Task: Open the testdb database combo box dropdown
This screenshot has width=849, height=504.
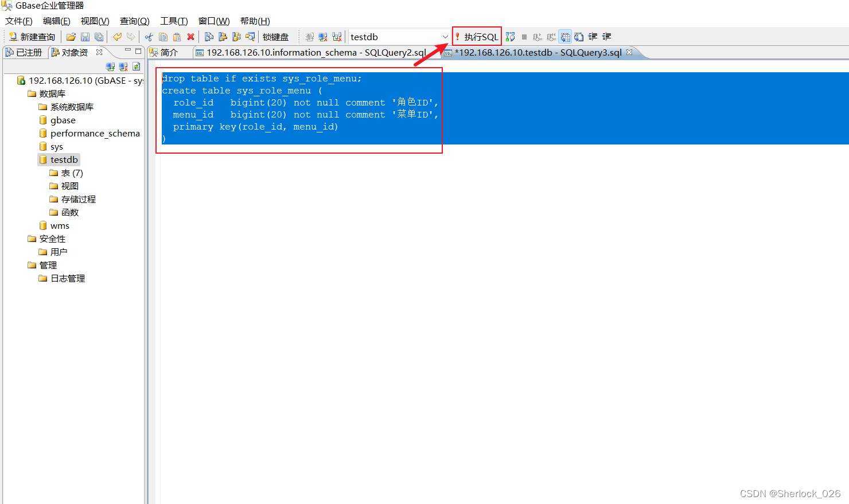Action: (446, 36)
